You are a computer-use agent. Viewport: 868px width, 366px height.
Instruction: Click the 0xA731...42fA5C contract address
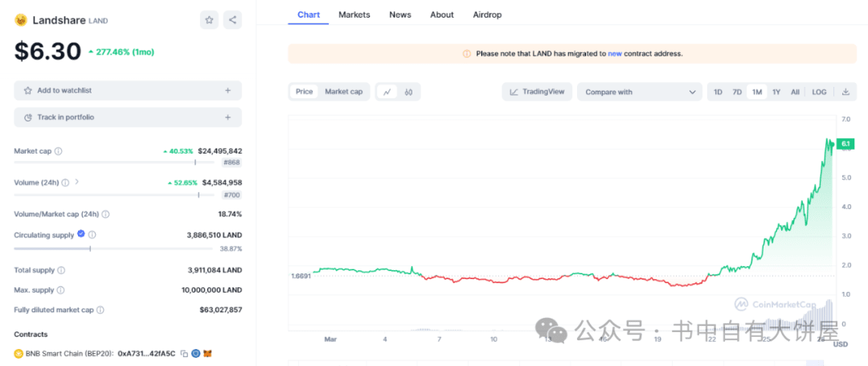(147, 353)
